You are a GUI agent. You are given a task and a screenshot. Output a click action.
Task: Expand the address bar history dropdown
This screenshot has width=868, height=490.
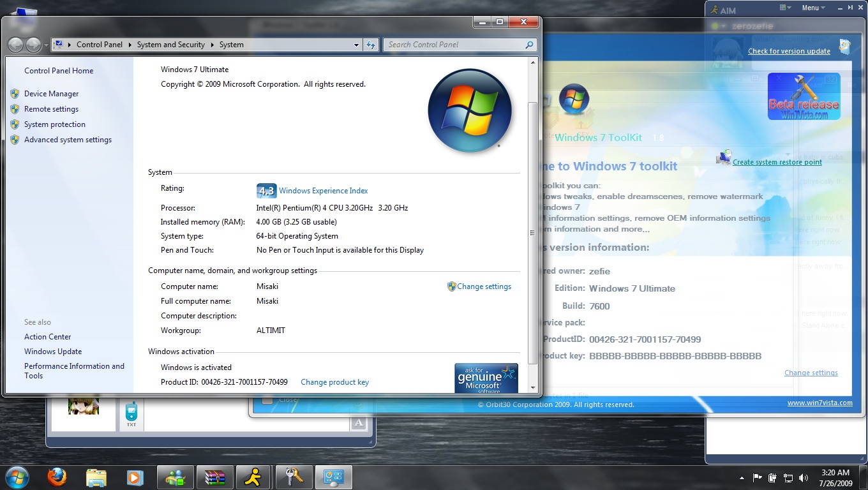tap(356, 45)
